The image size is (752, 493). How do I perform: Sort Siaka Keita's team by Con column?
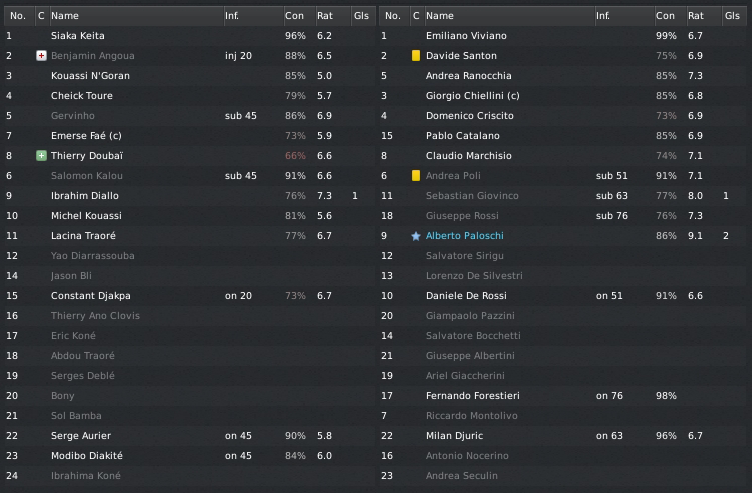294,16
